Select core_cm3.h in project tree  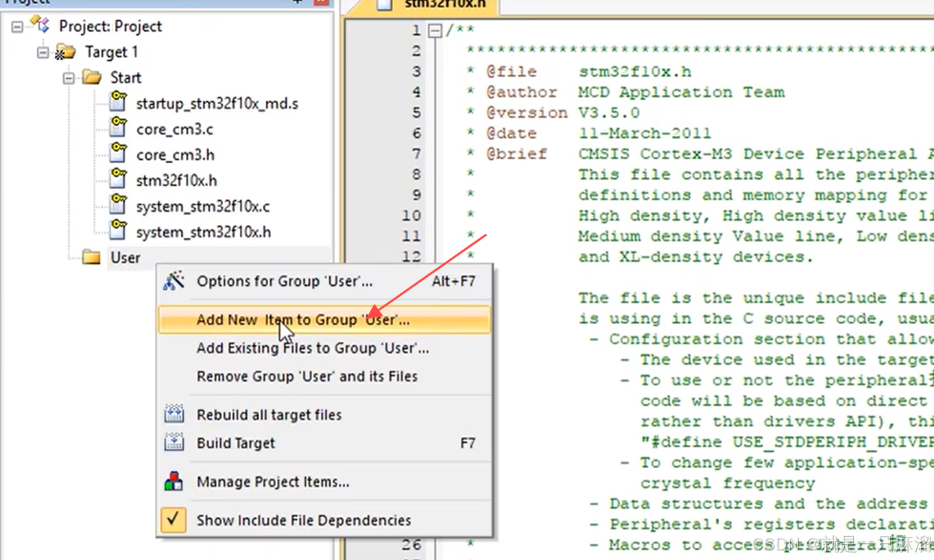[175, 155]
